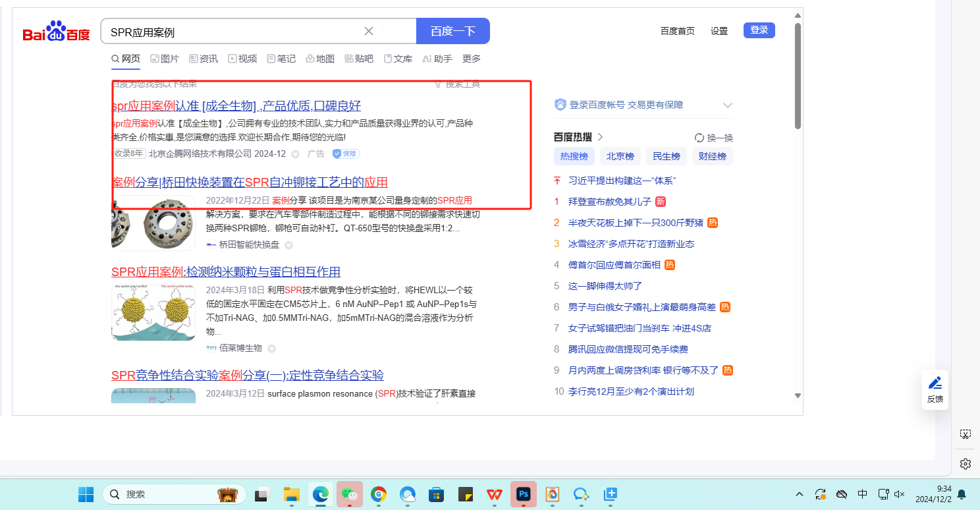The width and height of the screenshot is (980, 510).
Task: Launch Photoshop from the taskbar
Action: [x=524, y=494]
